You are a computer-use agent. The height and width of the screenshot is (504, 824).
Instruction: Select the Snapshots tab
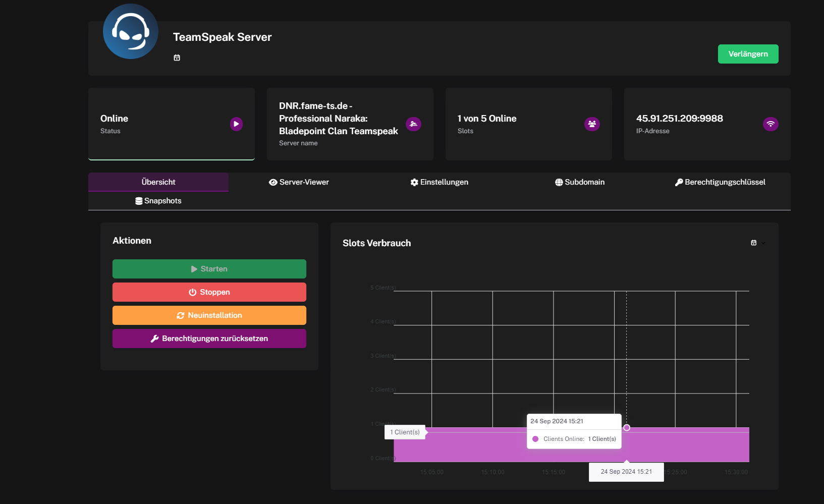point(158,201)
